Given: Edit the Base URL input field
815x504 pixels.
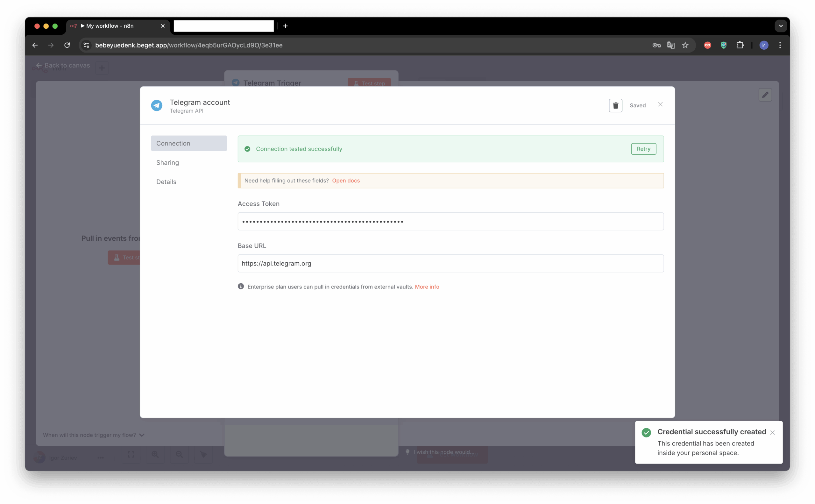Looking at the screenshot, I should tap(450, 263).
